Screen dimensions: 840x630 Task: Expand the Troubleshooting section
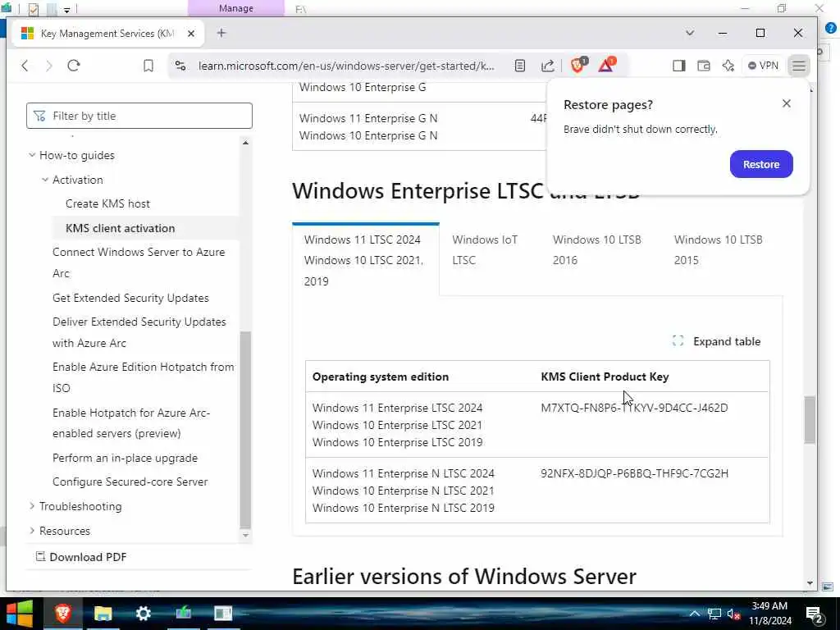[32, 505]
